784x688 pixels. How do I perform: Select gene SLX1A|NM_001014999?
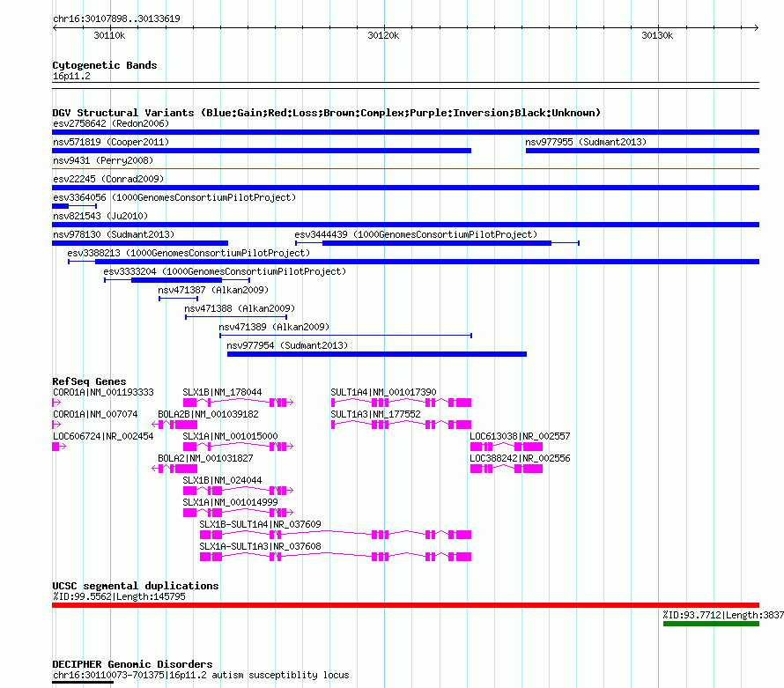(x=230, y=502)
